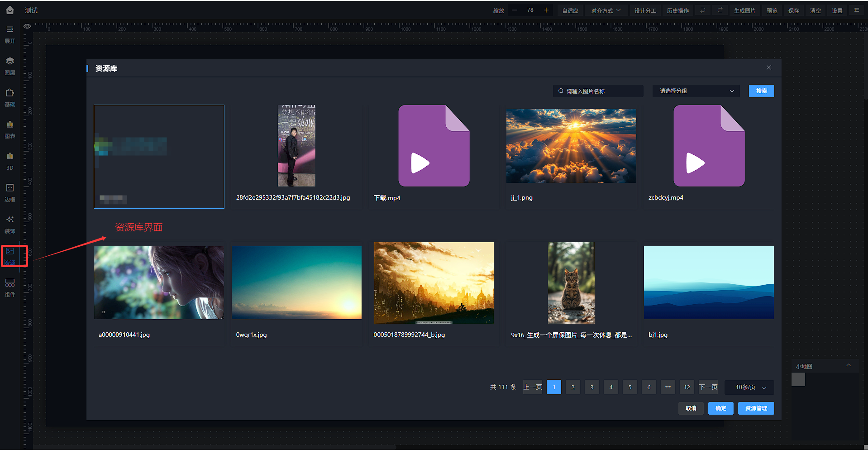Select the zcbdcyj.mp4 video file

[709, 146]
